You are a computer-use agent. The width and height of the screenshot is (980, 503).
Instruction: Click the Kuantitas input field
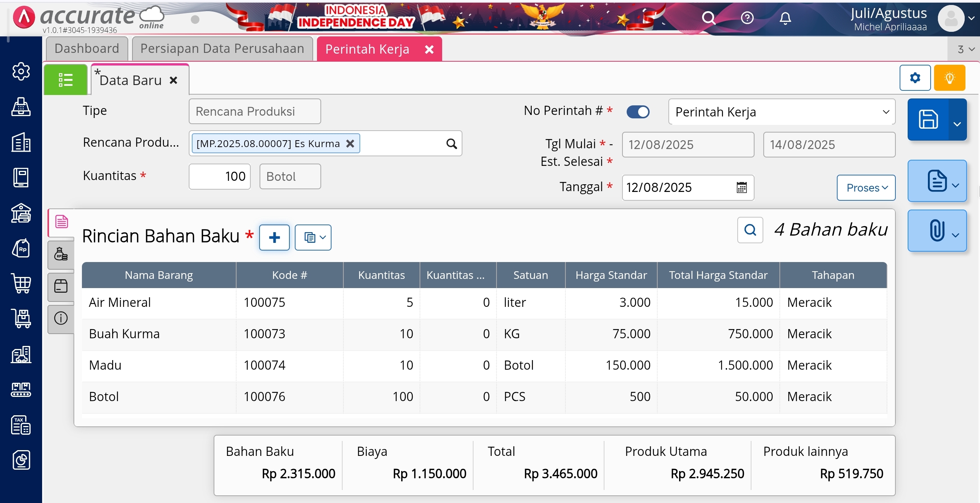coord(220,177)
